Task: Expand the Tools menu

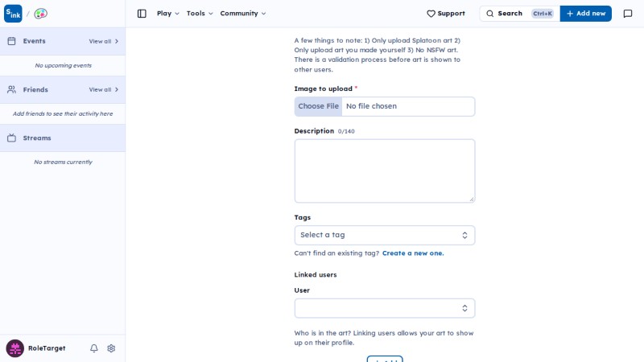Action: 200,14
